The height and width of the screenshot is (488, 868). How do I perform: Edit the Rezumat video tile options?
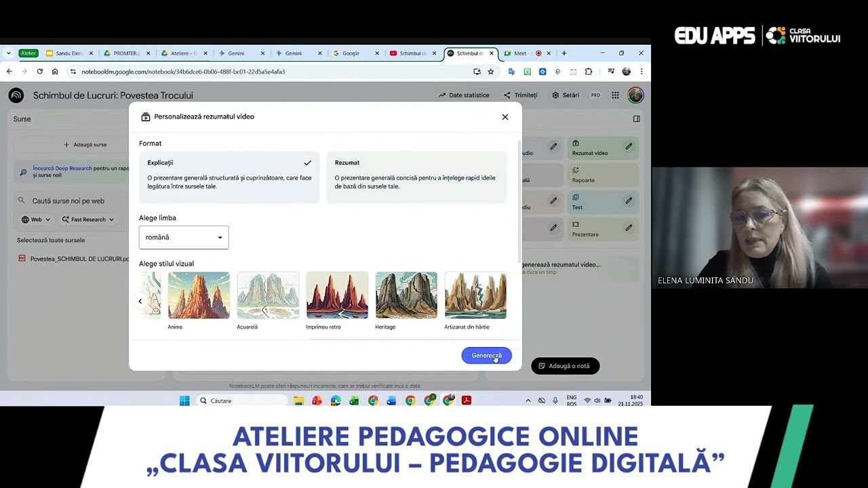tap(629, 146)
